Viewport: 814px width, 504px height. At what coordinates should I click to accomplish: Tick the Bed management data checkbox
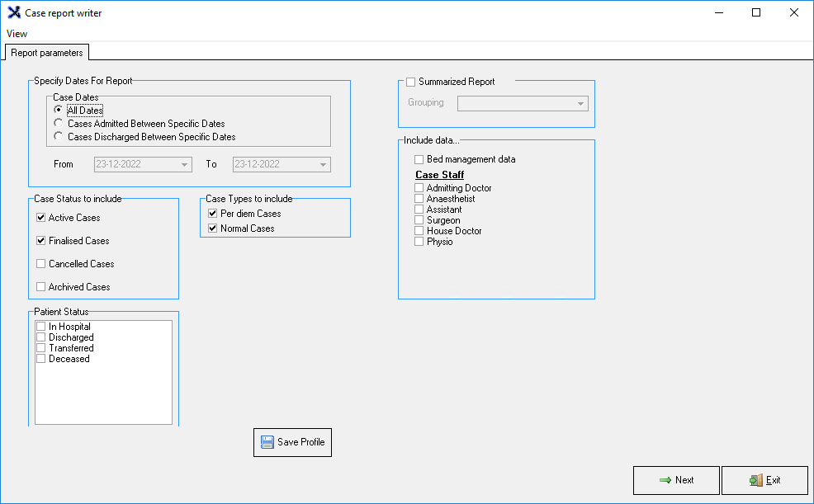coord(419,159)
